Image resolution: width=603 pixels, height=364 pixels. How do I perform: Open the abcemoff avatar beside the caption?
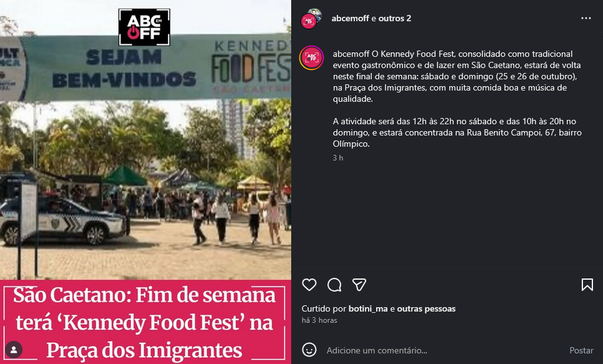[312, 57]
